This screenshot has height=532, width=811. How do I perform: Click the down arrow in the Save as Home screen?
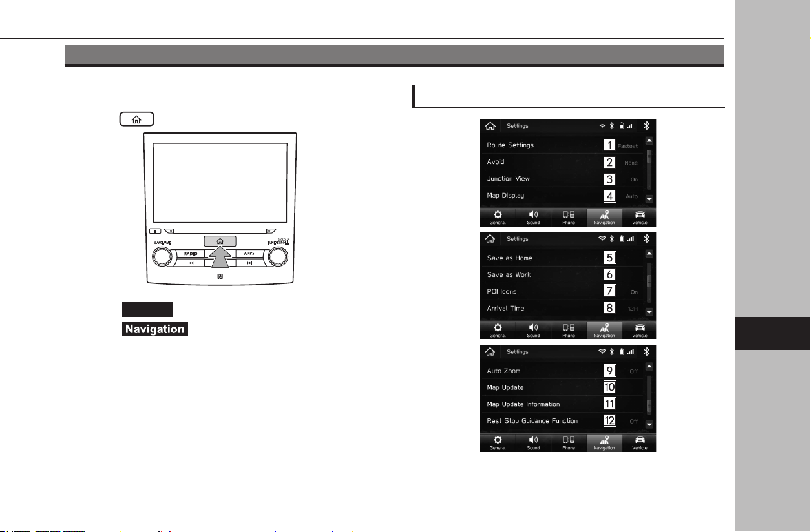[650, 312]
